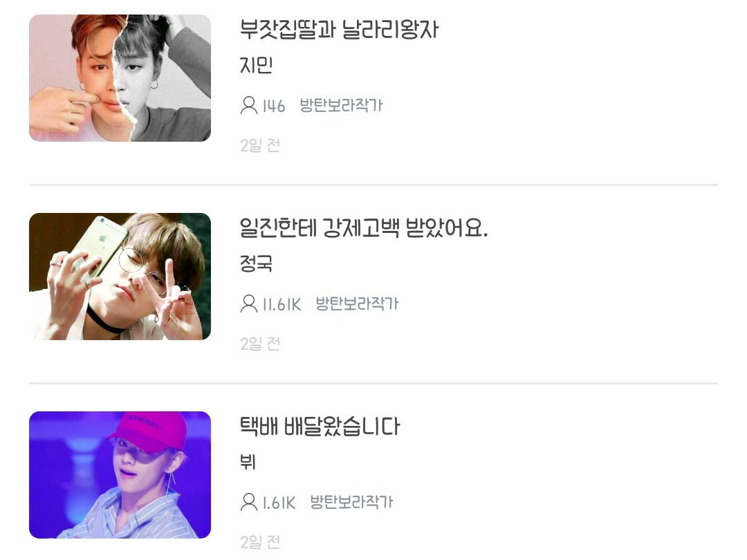Open author 방탄보라작가 on the second story
The width and height of the screenshot is (747, 560).
point(357,304)
